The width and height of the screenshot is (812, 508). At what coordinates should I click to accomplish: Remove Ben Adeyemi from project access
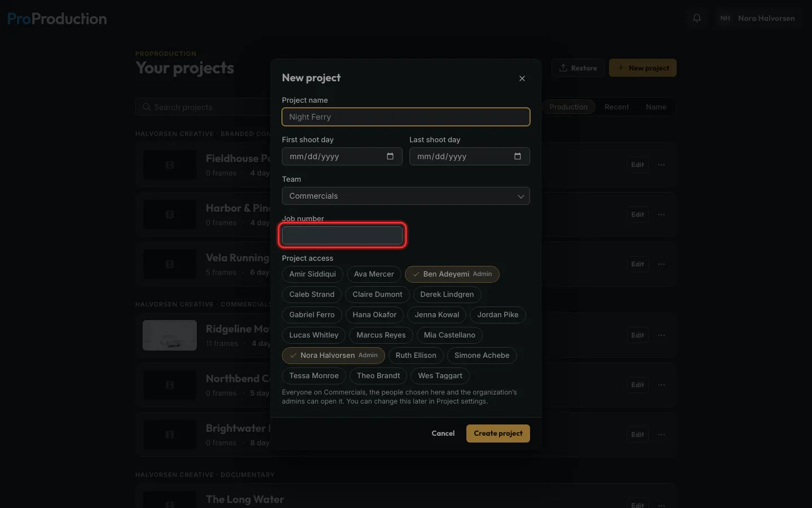point(452,274)
